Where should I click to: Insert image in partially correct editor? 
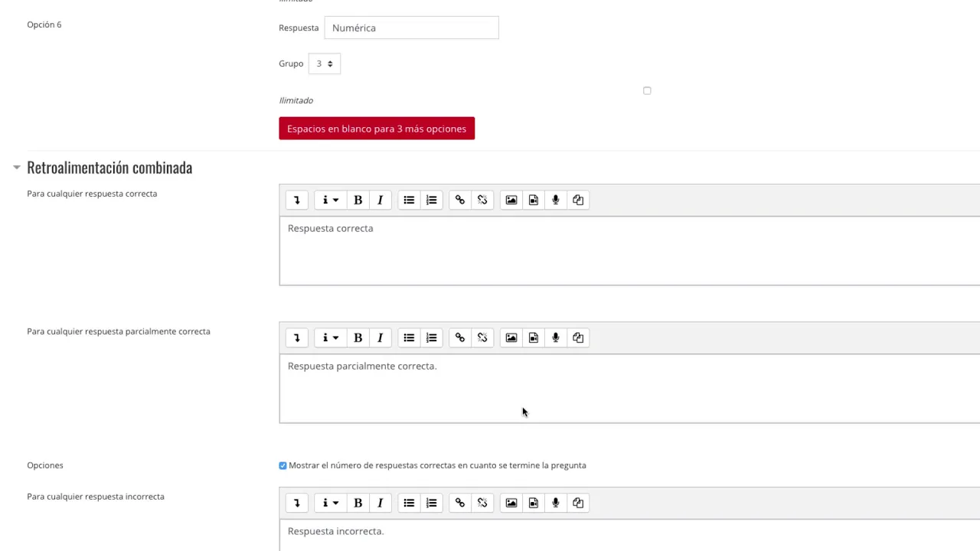(x=511, y=337)
